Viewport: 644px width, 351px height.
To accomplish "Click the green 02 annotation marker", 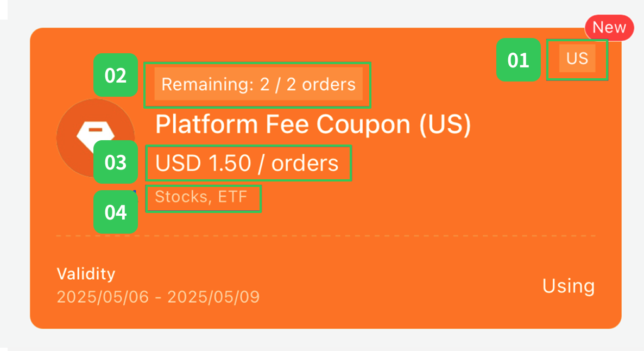I will 116,75.
